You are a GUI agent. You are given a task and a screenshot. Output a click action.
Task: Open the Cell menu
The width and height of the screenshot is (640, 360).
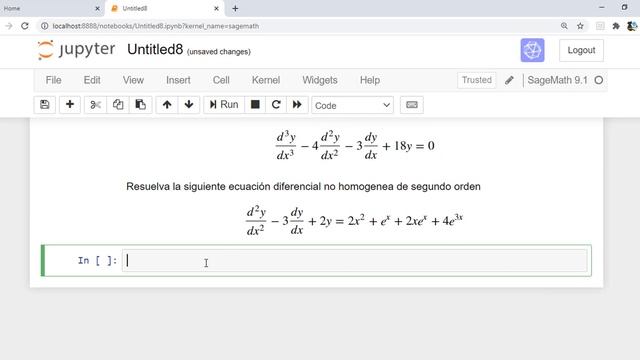point(221,80)
